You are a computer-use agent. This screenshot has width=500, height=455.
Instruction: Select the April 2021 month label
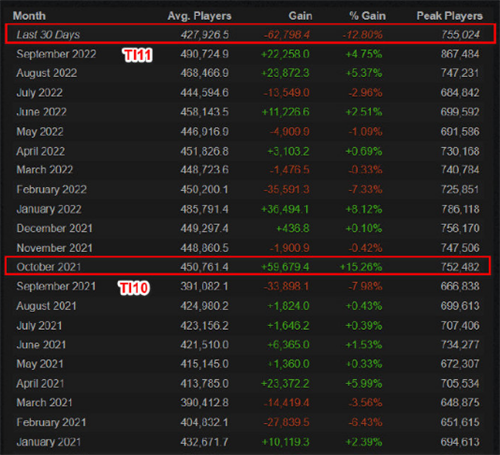tap(40, 383)
